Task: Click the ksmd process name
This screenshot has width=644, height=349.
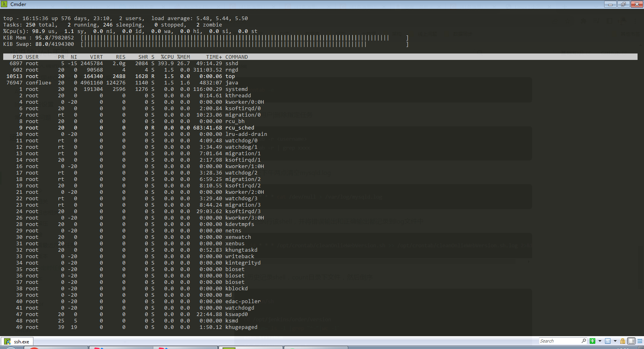Action: 232,321
